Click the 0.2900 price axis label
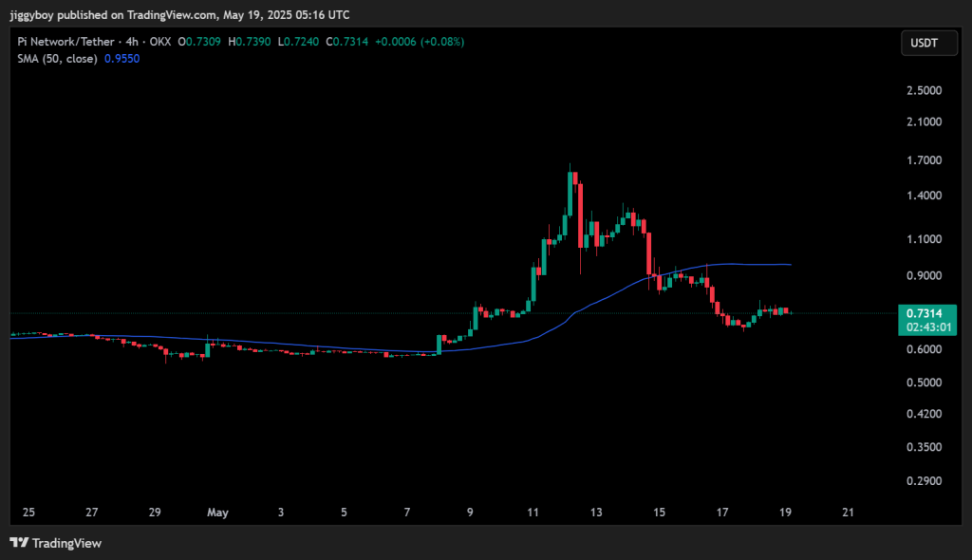This screenshot has width=972, height=560. tap(925, 480)
